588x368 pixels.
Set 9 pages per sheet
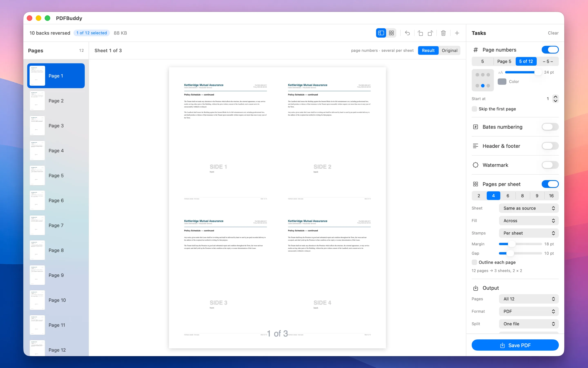pyautogui.click(x=537, y=196)
